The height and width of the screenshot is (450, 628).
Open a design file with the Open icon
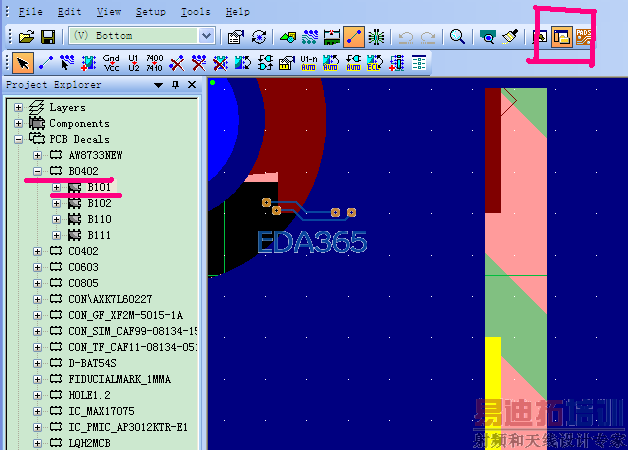click(26, 37)
